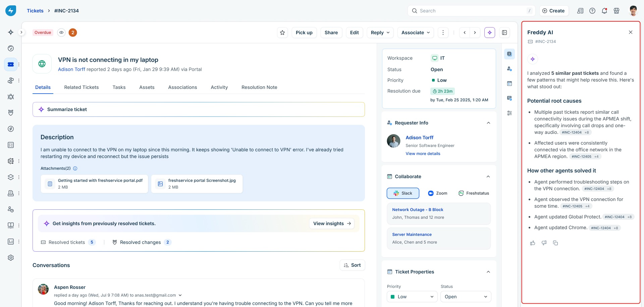Collapse the Requester Info section

tap(488, 123)
